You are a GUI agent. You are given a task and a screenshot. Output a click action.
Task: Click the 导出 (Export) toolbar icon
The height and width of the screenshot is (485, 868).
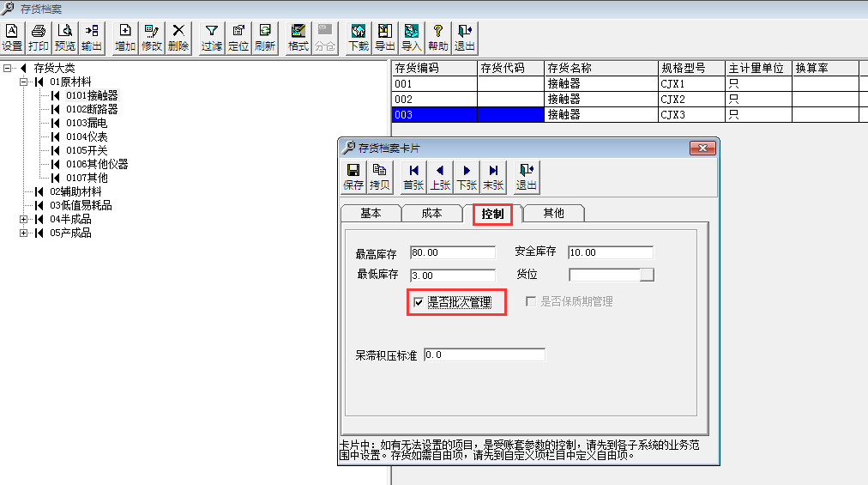(385, 38)
